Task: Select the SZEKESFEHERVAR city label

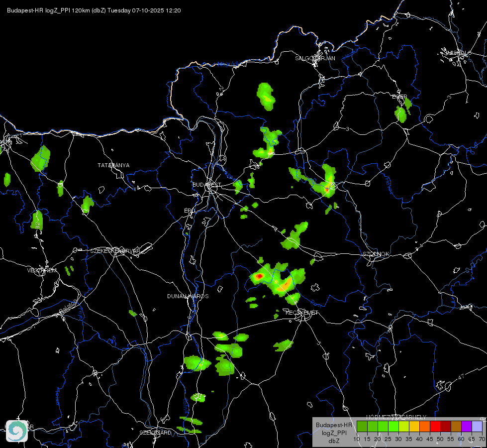Action: (x=115, y=251)
